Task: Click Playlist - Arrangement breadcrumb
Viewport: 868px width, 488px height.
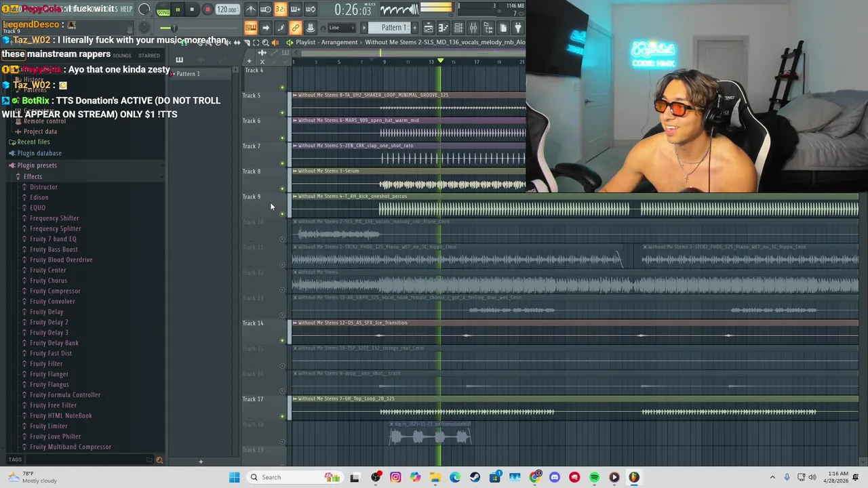Action: click(326, 42)
